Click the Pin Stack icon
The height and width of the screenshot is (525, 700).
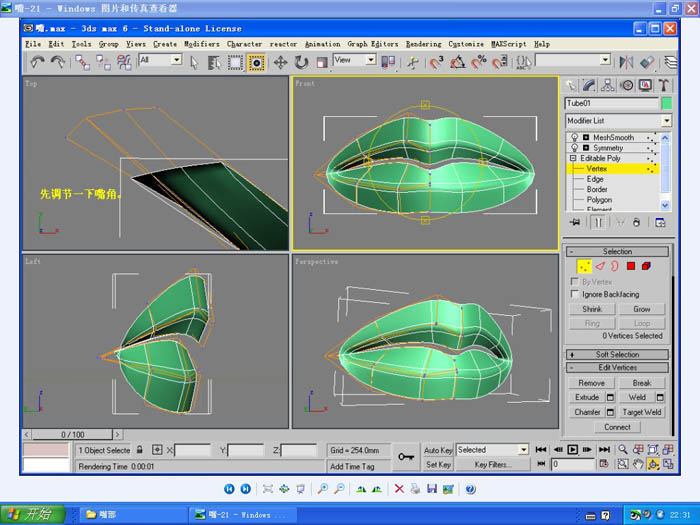(574, 220)
